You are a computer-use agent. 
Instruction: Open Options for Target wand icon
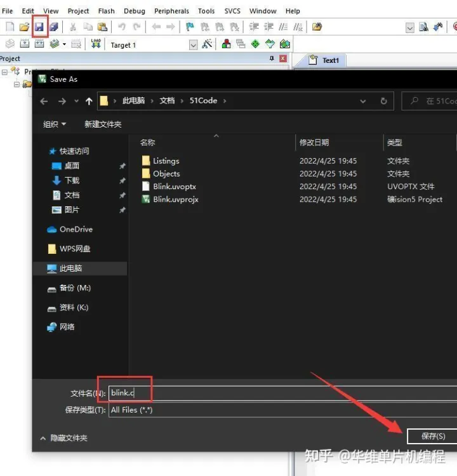point(207,44)
